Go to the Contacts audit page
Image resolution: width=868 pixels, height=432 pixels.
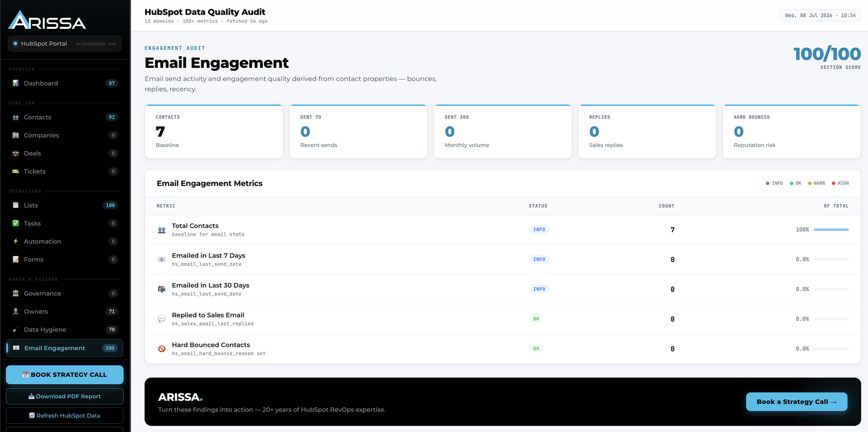[64, 118]
